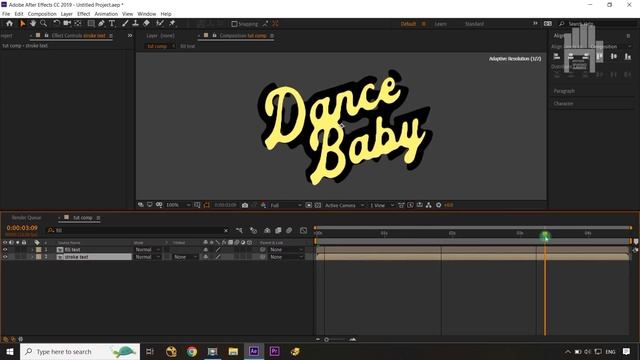Open the viewer's Full resolution dropdown
This screenshot has width=640, height=360.
pyautogui.click(x=286, y=205)
